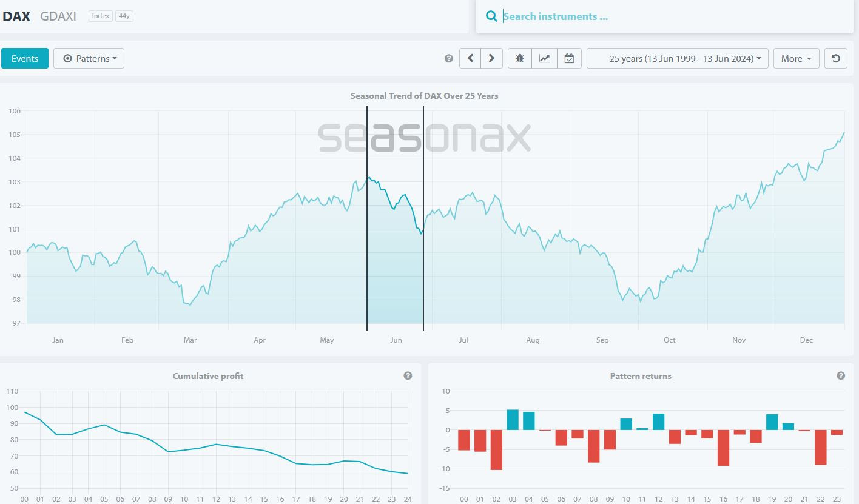Click the right pattern end vertical line
The image size is (859, 504).
[x=423, y=218]
